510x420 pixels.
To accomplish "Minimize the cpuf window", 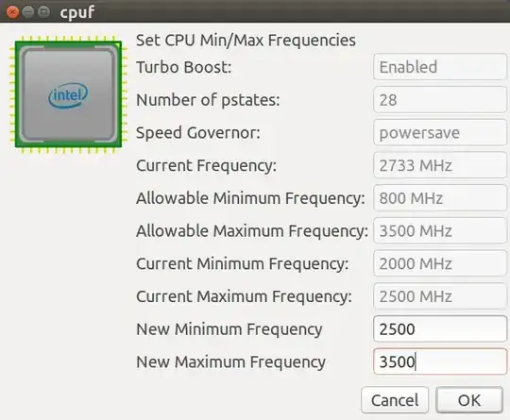I will [x=28, y=12].
